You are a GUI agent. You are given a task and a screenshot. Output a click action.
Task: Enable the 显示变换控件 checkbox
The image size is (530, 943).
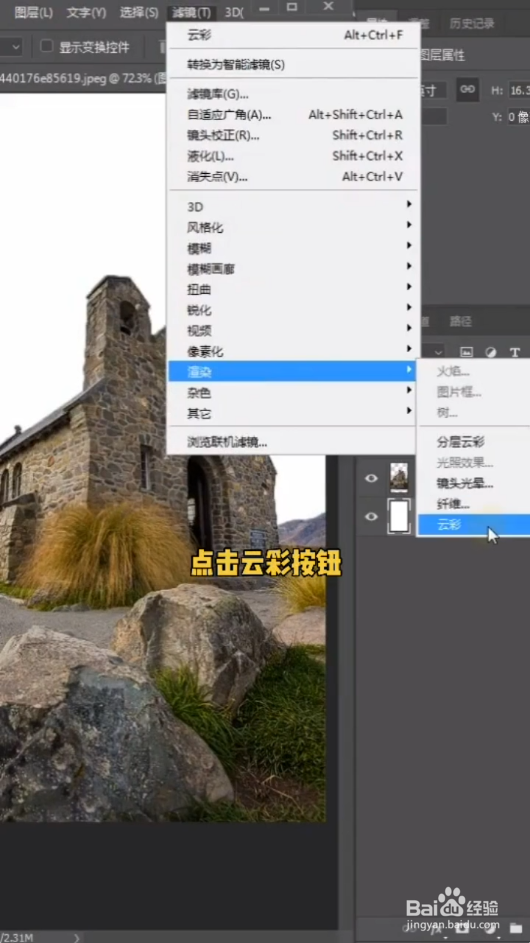pos(46,47)
